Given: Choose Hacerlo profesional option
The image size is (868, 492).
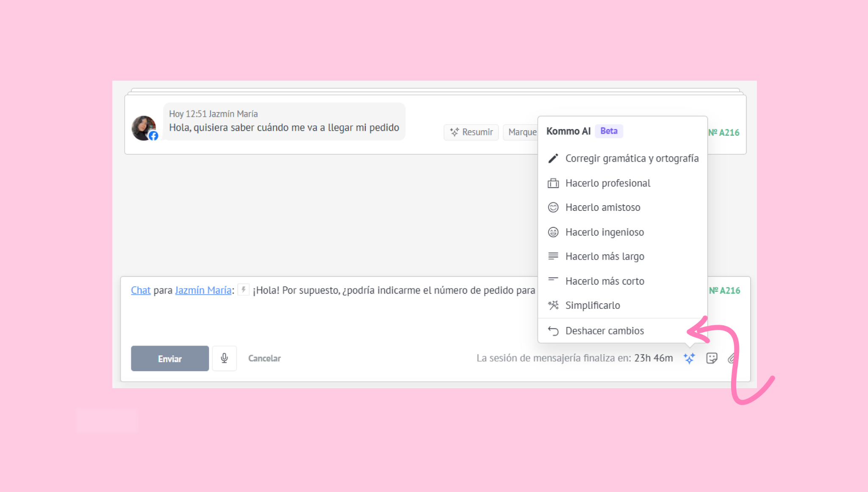Looking at the screenshot, I should pyautogui.click(x=623, y=183).
